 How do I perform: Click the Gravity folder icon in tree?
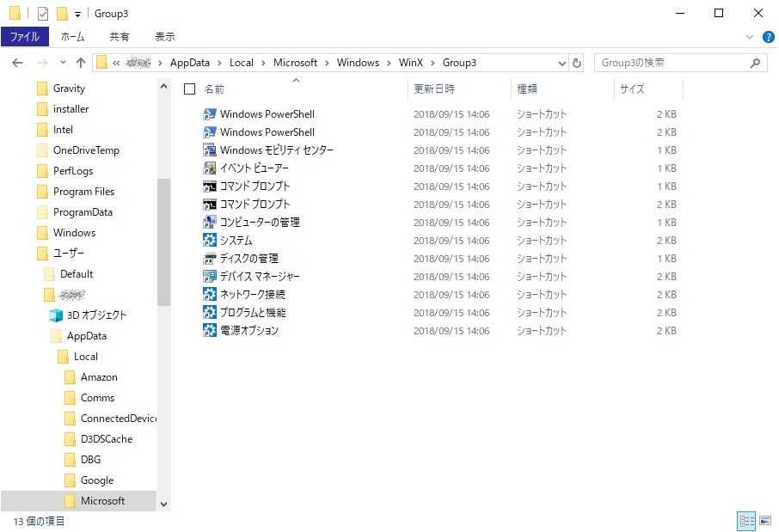(43, 89)
